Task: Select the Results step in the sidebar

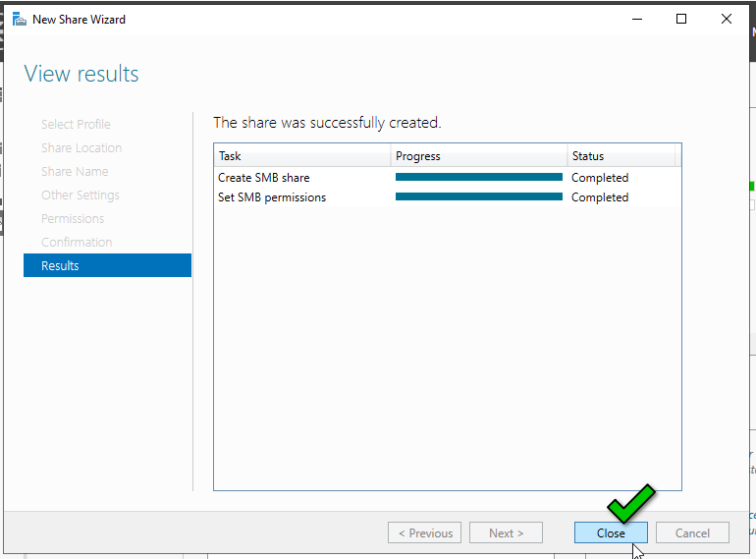Action: click(107, 265)
